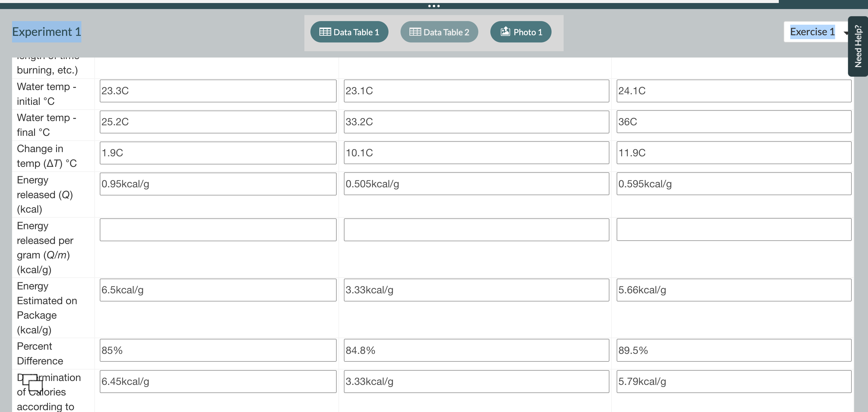Select the package estimate field showing 6.5kcal/g
The width and height of the screenshot is (868, 412).
coord(218,290)
